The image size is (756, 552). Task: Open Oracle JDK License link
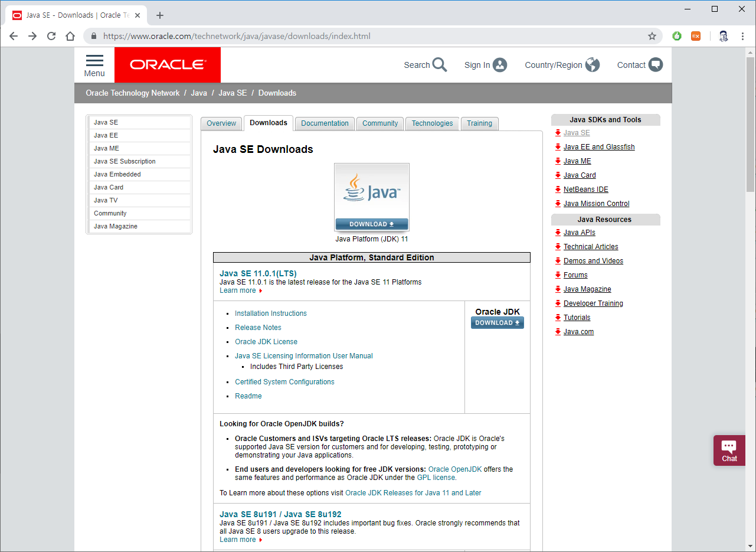tap(266, 342)
